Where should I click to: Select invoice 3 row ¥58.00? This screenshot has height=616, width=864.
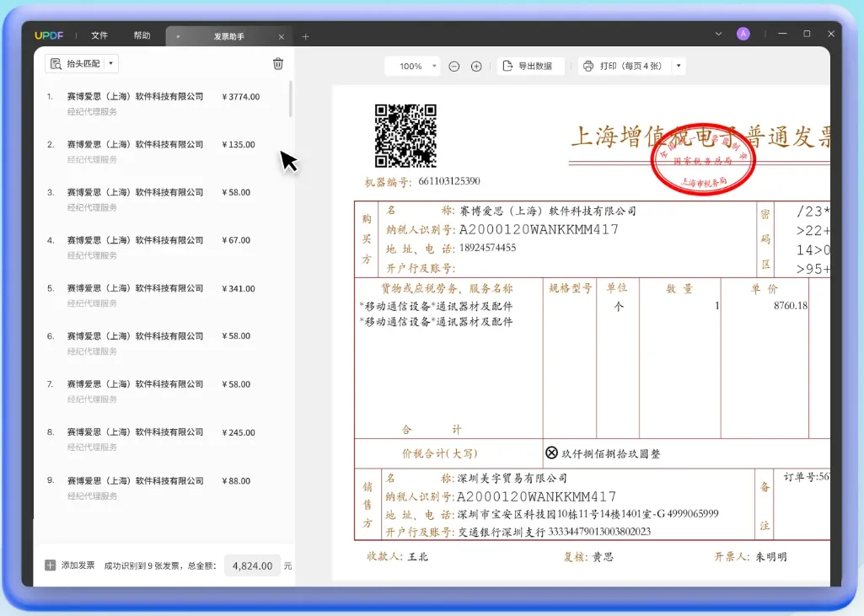163,200
